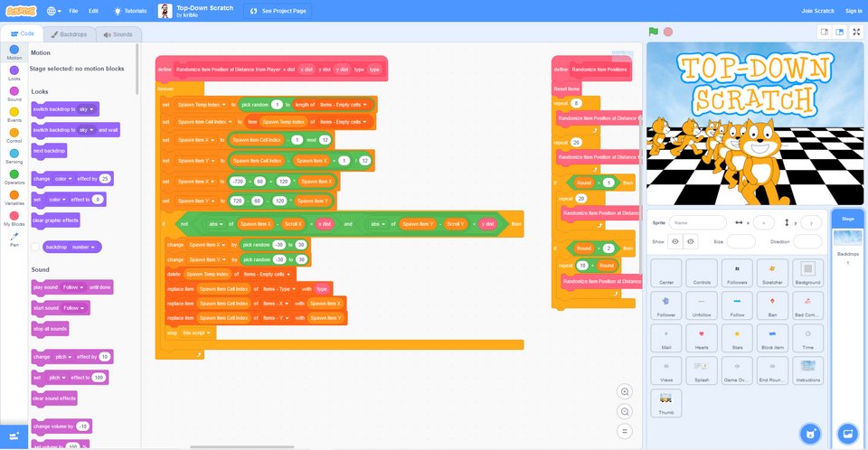868x450 pixels.
Task: Click See Project Page button
Action: tap(278, 11)
